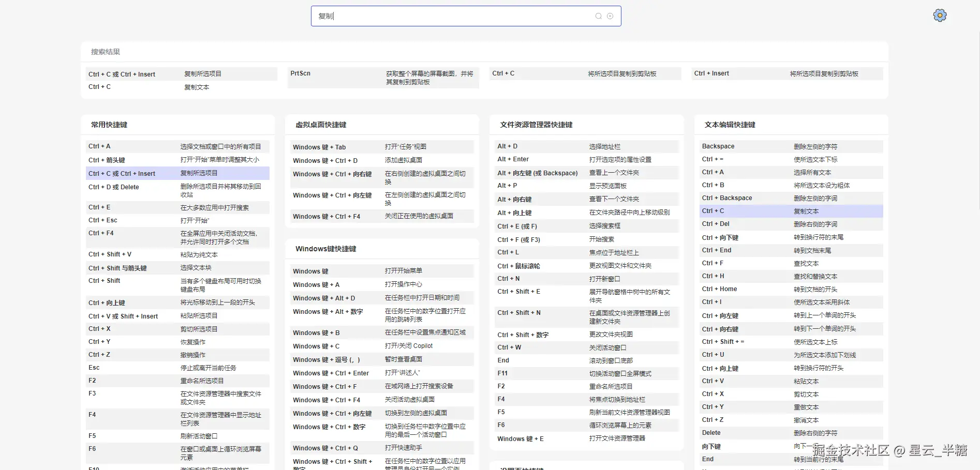Select the Ctrl + D 或 Delete row
The width and height of the screenshot is (980, 470).
tap(177, 190)
